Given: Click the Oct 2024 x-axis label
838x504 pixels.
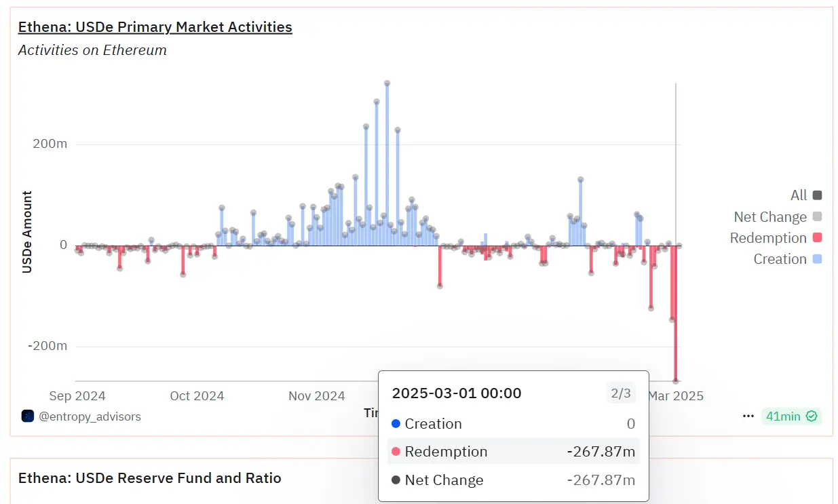Looking at the screenshot, I should 197,396.
